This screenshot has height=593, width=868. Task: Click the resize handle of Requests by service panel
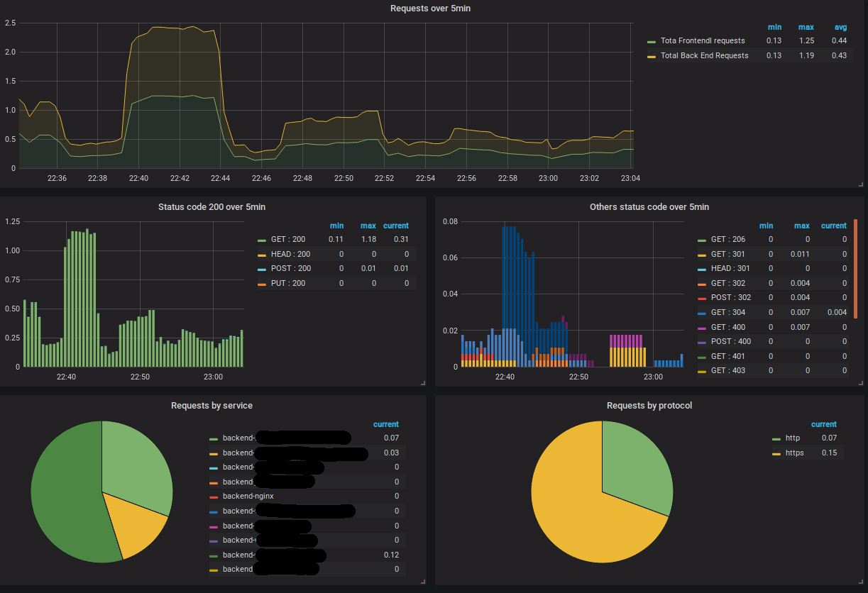click(423, 582)
